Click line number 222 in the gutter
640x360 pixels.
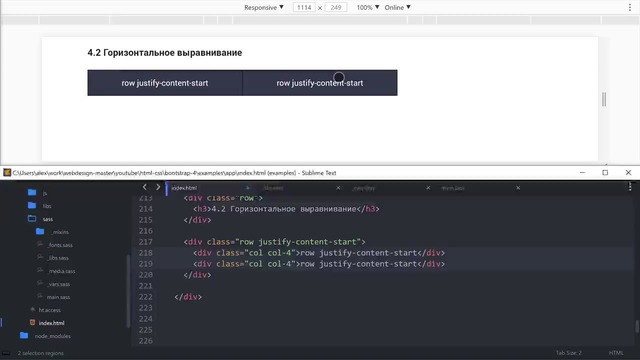coord(146,297)
